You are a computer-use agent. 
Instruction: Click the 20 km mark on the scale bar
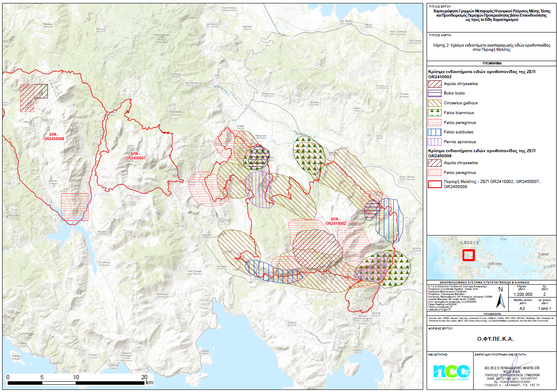(x=144, y=377)
